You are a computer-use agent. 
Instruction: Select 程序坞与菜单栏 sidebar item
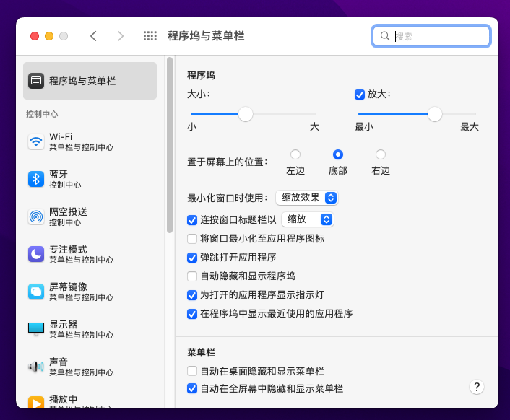click(x=90, y=81)
